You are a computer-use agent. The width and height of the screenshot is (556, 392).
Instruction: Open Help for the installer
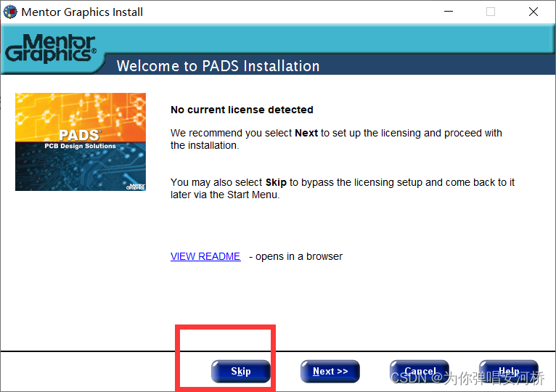509,371
